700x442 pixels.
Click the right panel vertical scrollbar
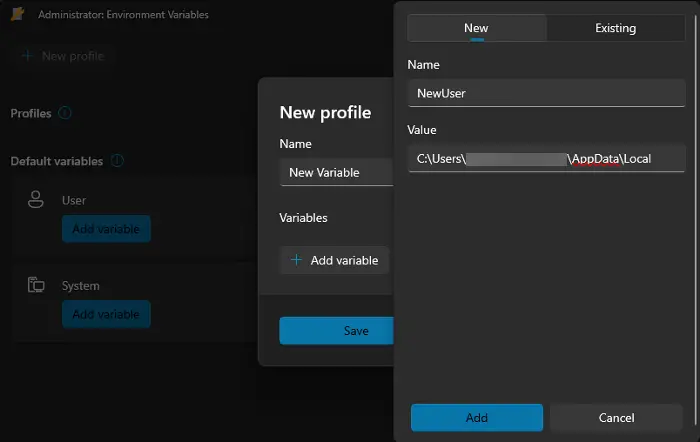[696, 220]
